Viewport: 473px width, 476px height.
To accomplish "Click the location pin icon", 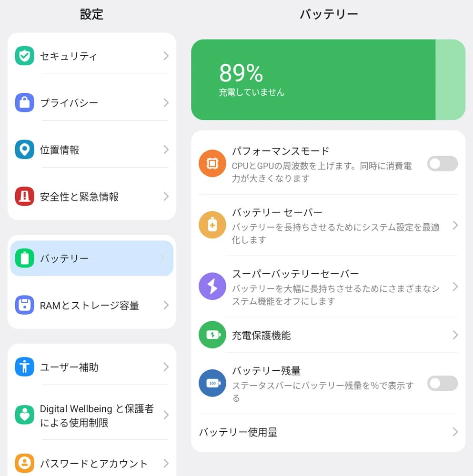I will pyautogui.click(x=24, y=149).
